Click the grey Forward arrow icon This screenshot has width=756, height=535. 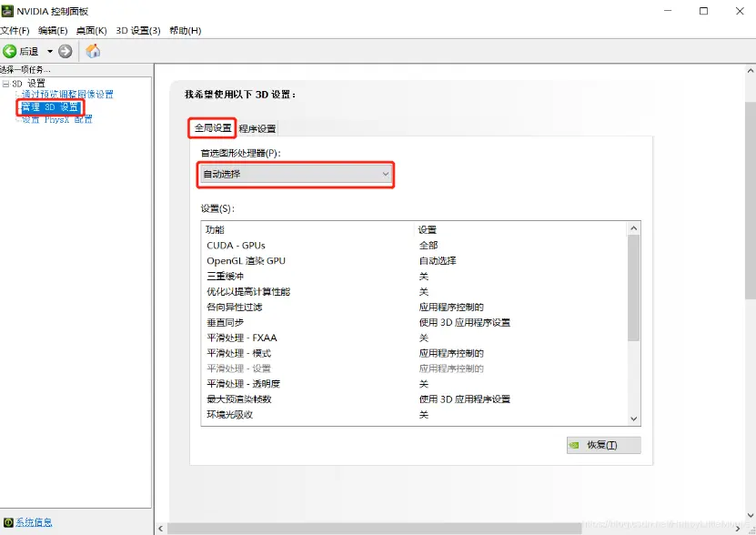pyautogui.click(x=66, y=52)
